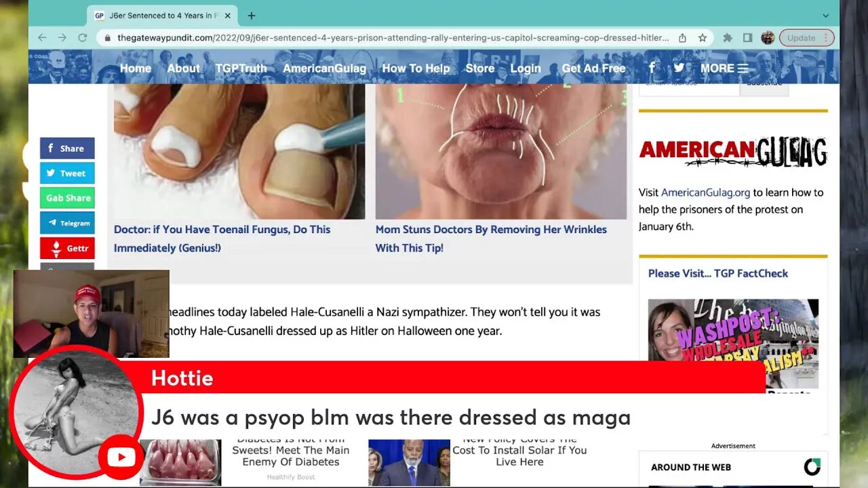This screenshot has width=868, height=488.
Task: Select the J6er Sentenced browser tab
Action: click(x=163, y=16)
